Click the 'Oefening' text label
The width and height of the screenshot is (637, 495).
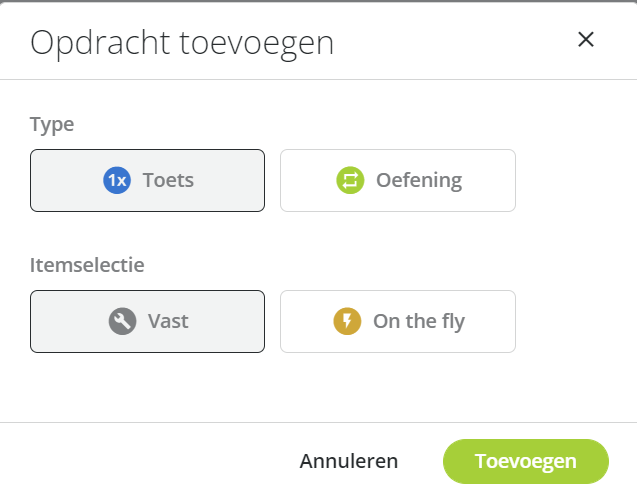(x=419, y=180)
